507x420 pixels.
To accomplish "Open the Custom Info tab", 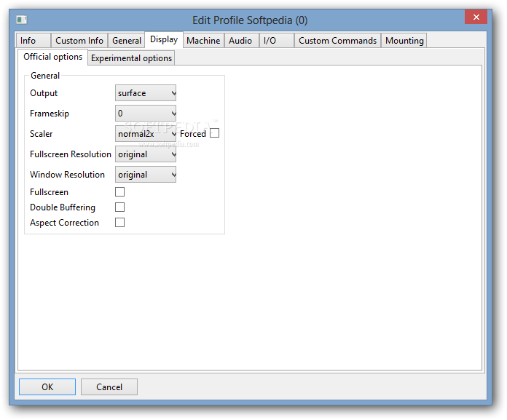I will click(79, 41).
